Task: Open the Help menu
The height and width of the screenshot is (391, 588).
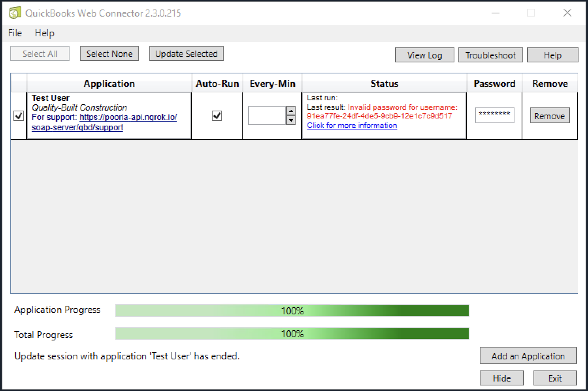Action: [44, 33]
